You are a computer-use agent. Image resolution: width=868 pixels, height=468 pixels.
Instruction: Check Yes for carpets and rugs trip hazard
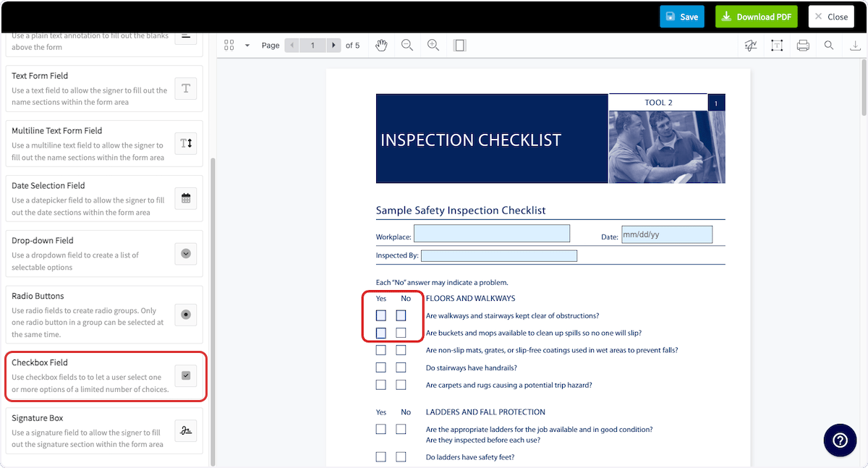click(x=380, y=385)
